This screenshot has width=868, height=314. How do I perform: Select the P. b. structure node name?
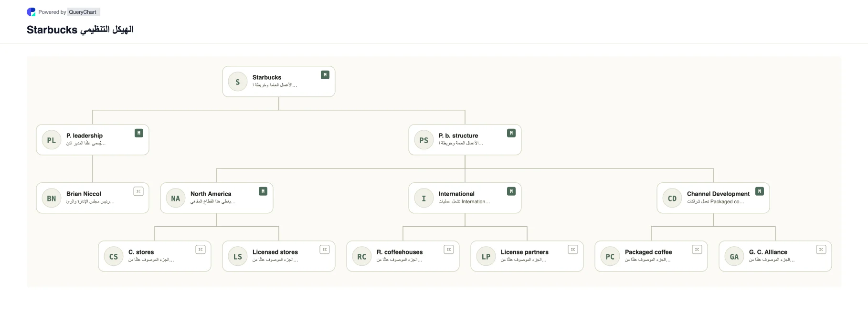click(458, 136)
